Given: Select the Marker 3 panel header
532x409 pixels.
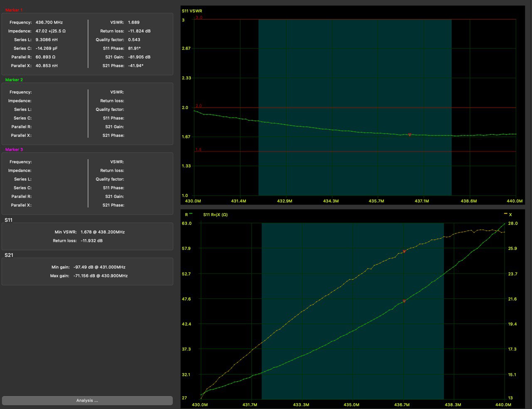Looking at the screenshot, I should (14, 150).
